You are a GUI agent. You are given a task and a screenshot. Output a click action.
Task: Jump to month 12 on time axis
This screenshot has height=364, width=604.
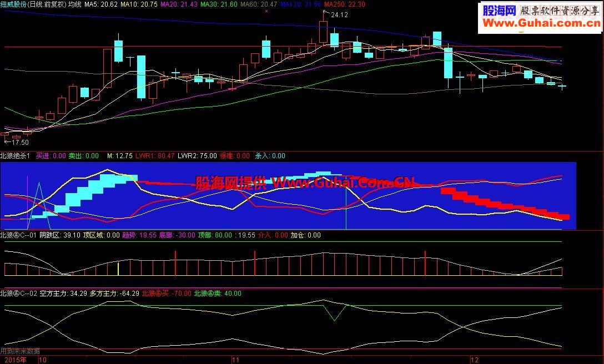[x=475, y=360]
